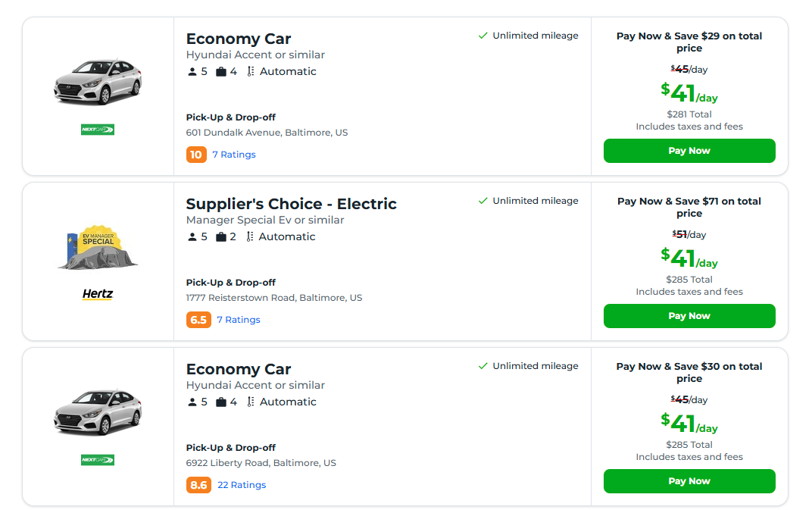This screenshot has width=812, height=510.
Task: Open the 22 Ratings link on the bottom listing
Action: point(242,484)
